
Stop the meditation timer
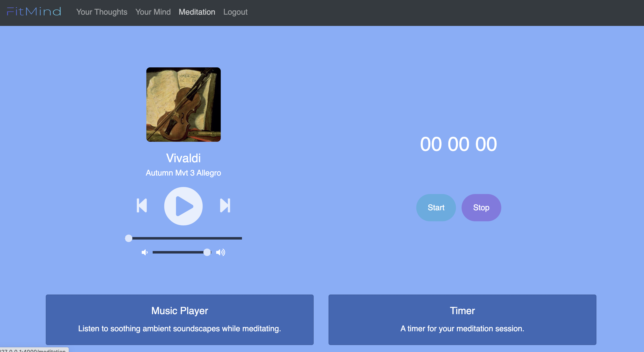point(481,207)
